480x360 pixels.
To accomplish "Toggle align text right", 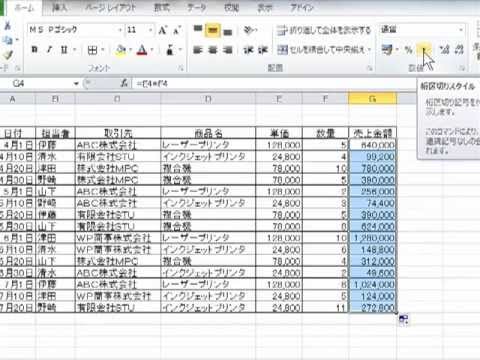I will pos(228,50).
